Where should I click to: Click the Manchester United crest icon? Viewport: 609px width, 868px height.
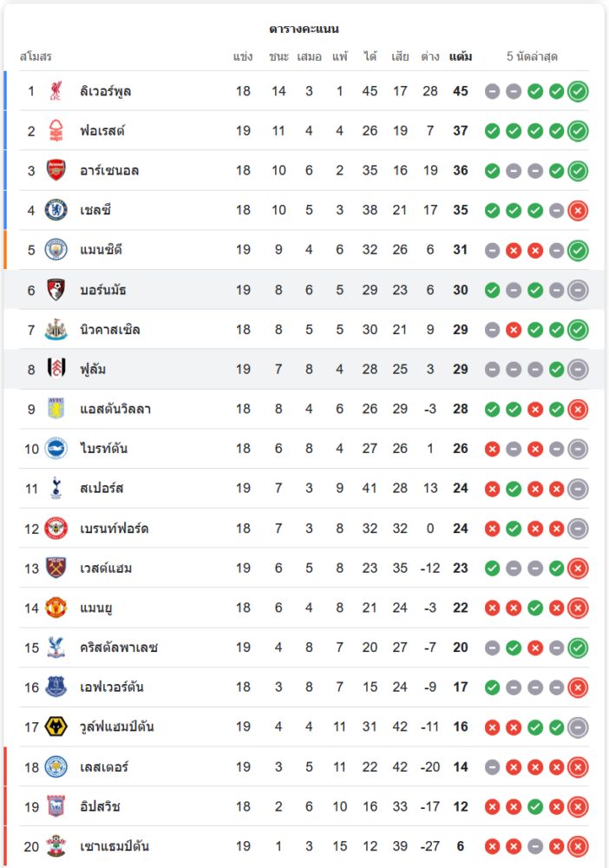pos(56,608)
